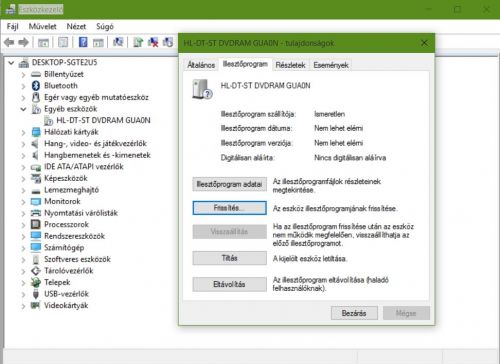The width and height of the screenshot is (500, 364).
Task: Click the imaging icon beside Képeszközök
Action: [x=36, y=178]
